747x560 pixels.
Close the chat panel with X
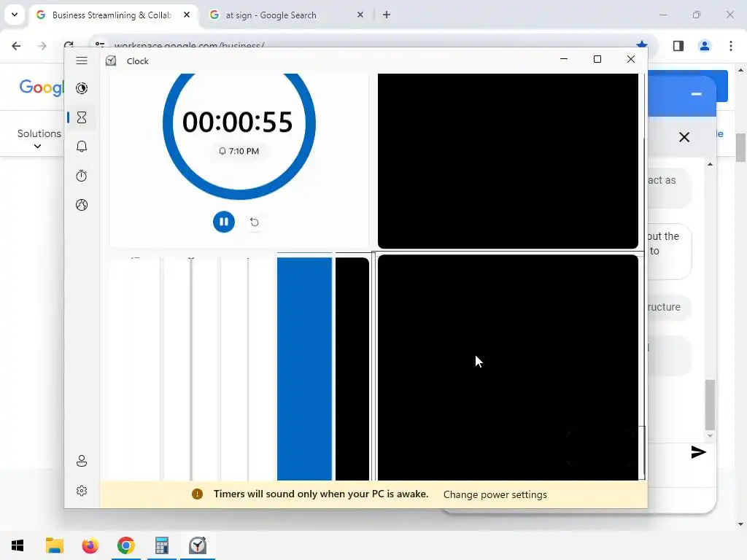click(684, 137)
